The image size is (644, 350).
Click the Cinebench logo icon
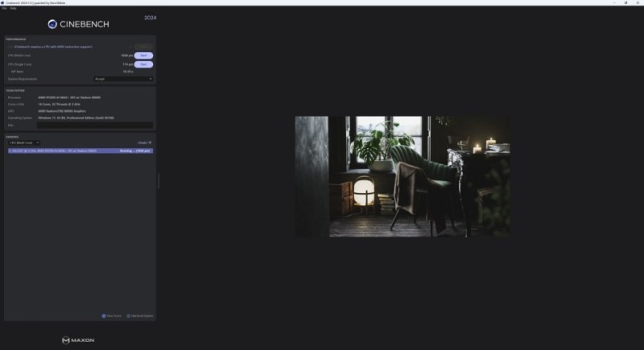click(52, 24)
